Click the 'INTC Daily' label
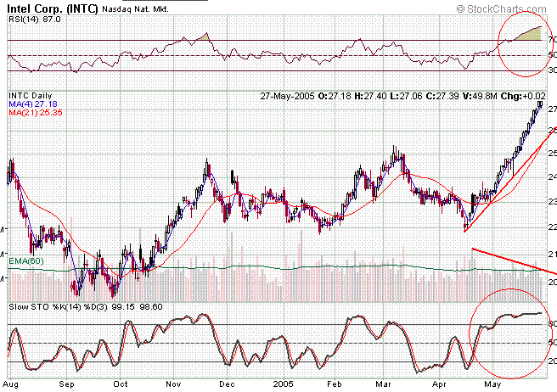 tap(31, 96)
